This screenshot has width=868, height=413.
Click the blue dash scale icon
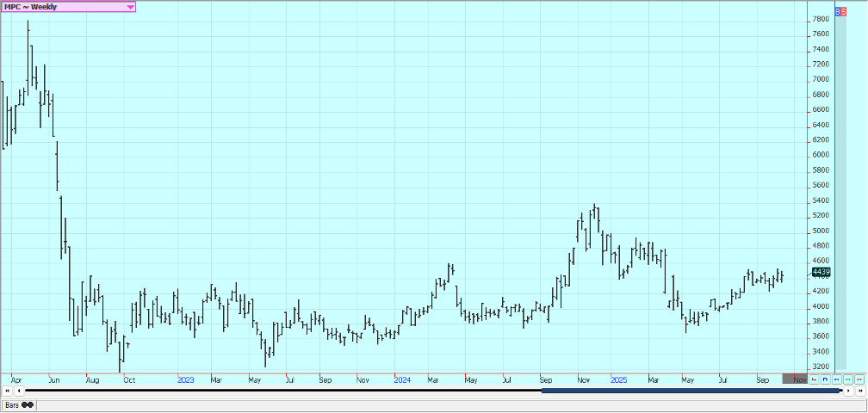(837, 379)
